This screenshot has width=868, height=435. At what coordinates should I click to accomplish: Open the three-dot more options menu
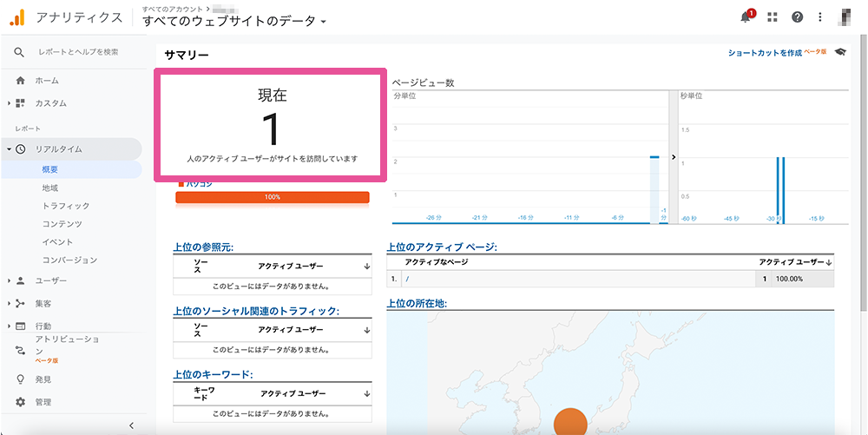(820, 17)
